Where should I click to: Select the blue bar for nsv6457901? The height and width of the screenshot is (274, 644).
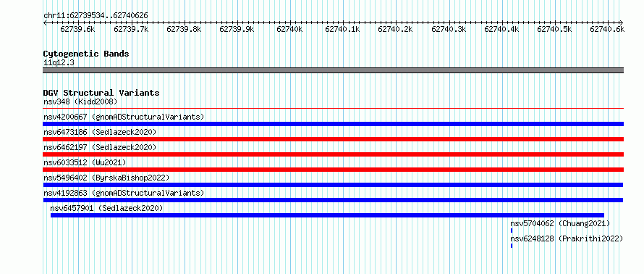click(x=327, y=215)
